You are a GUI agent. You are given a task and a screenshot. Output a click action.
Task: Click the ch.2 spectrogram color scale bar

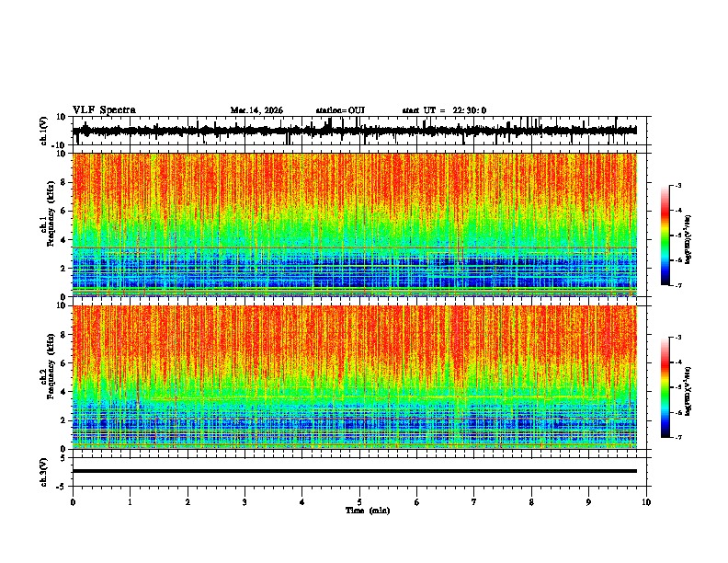tap(665, 387)
